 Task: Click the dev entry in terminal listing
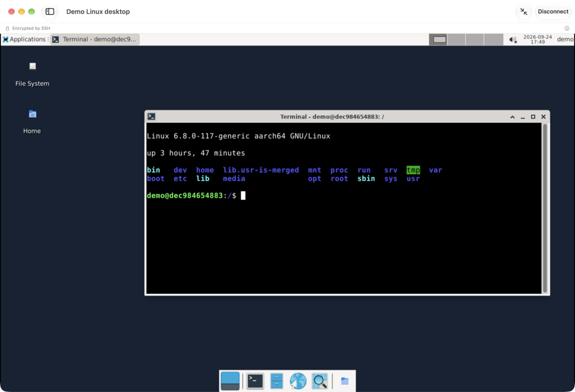coord(180,170)
